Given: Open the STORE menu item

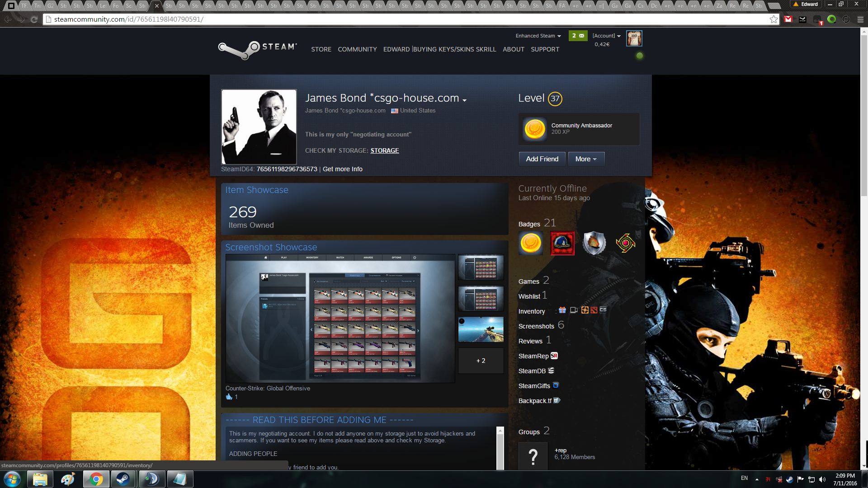Looking at the screenshot, I should click(321, 49).
